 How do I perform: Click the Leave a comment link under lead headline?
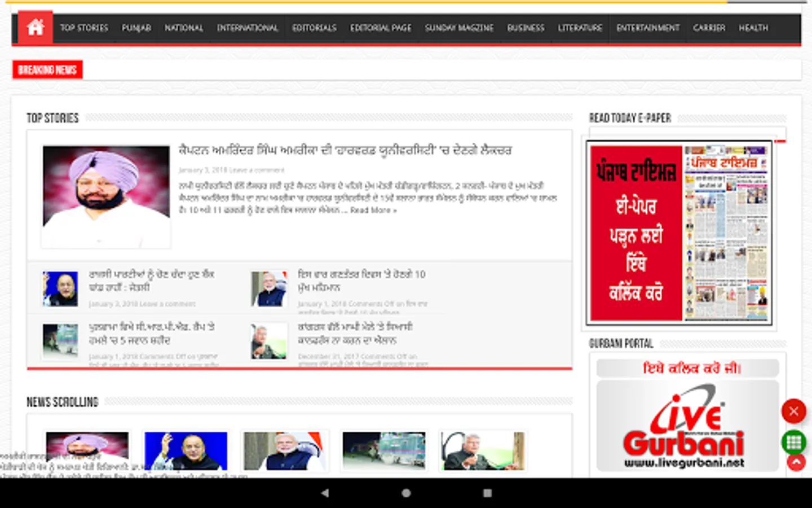257,170
